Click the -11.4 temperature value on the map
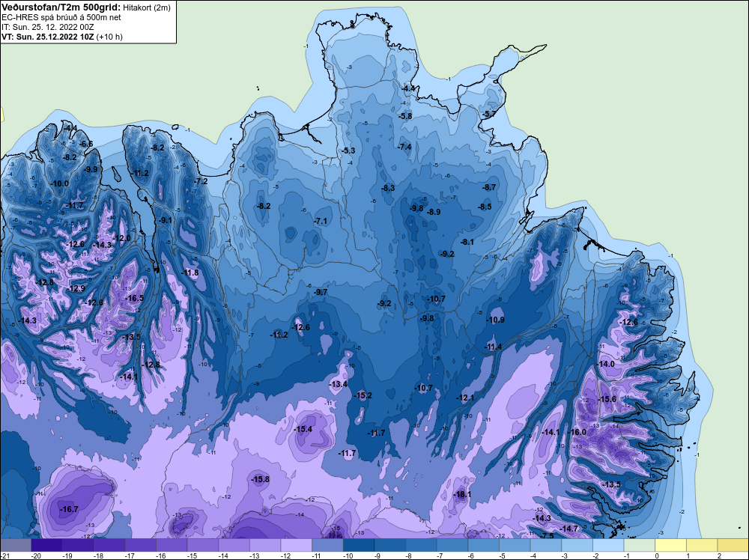The height and width of the screenshot is (560, 749). (493, 347)
